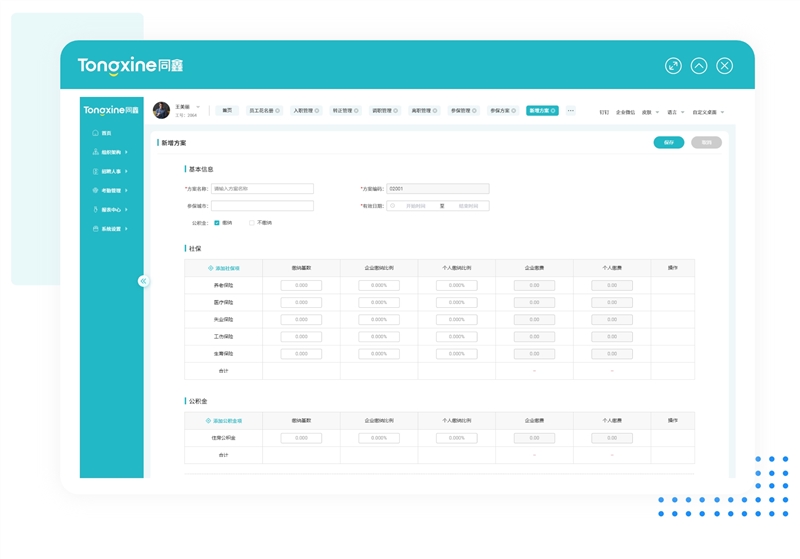Expand the 皮肤 skin dropdown
The width and height of the screenshot is (800, 559).
649,112
